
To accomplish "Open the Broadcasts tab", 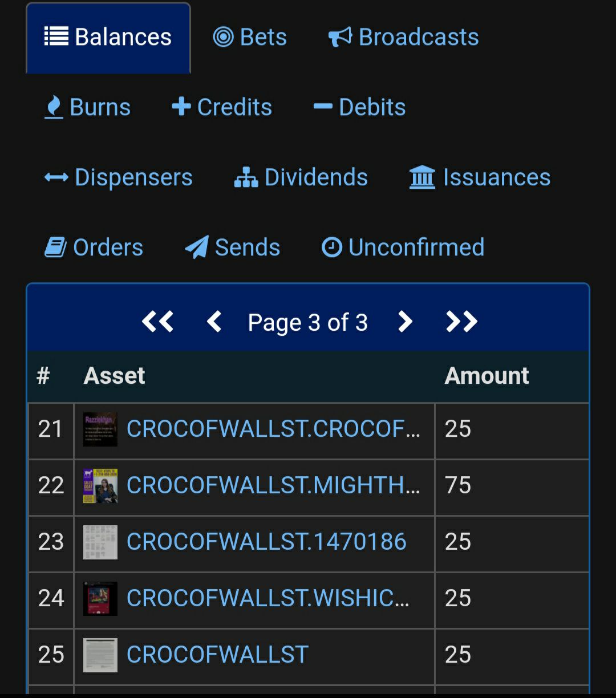I will [x=403, y=38].
